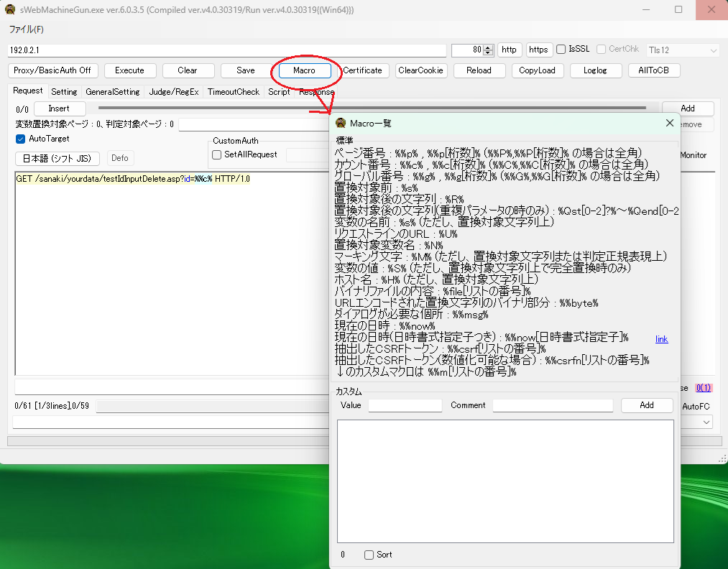This screenshot has height=569, width=728.
Task: Click the sWebMachineGun app icon in title bar
Action: (10, 9)
